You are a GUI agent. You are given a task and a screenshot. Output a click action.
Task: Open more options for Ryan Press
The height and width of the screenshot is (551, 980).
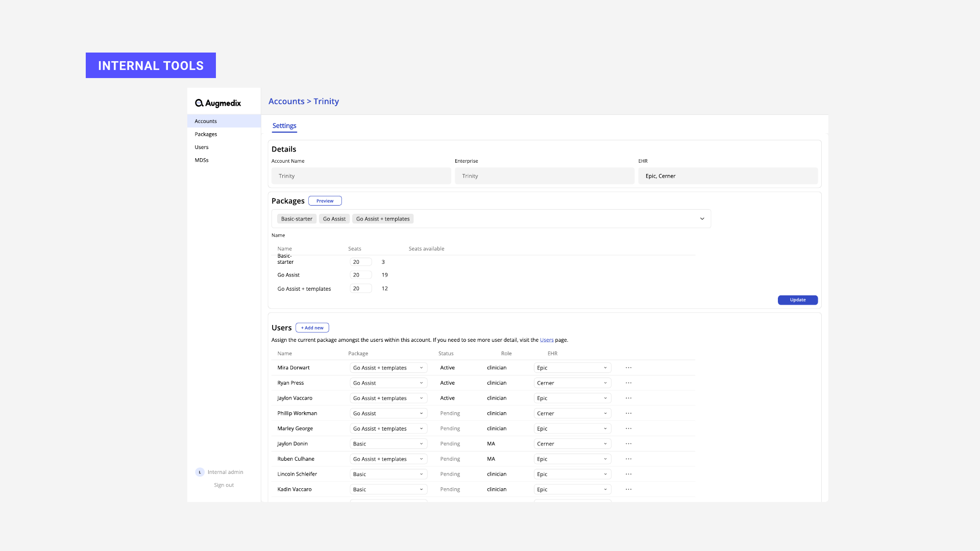[628, 383]
